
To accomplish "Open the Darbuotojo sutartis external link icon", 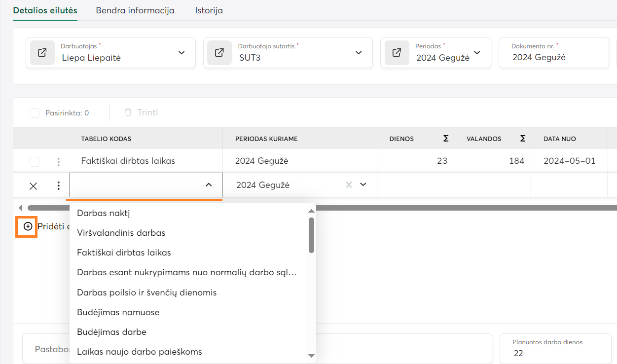I will click(219, 53).
